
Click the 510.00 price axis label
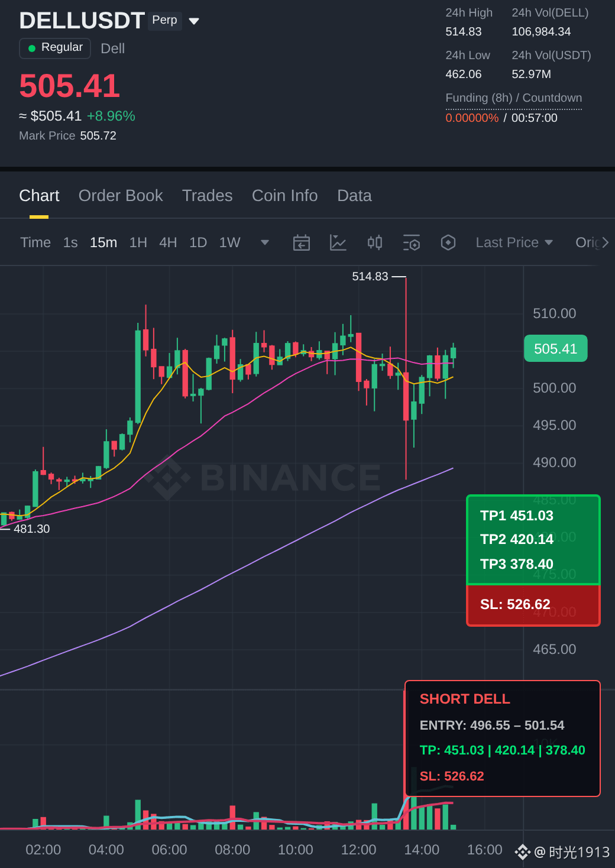point(555,313)
